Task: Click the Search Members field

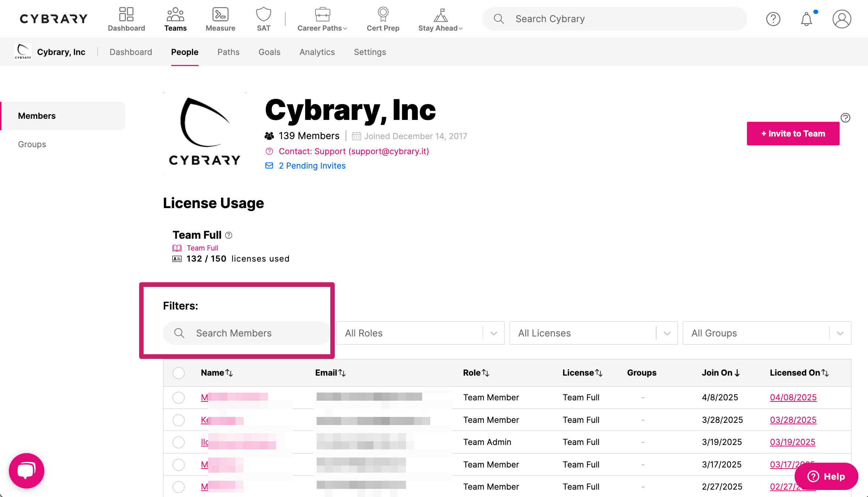Action: pos(247,333)
